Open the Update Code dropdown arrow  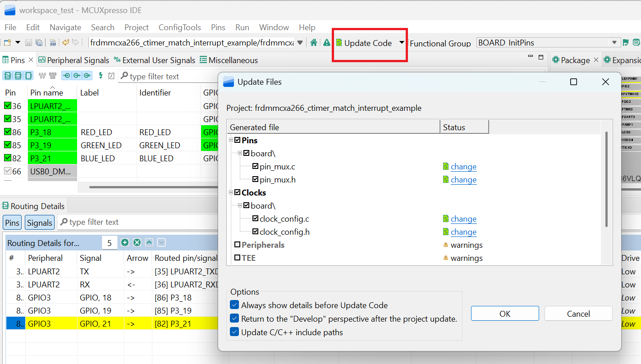(x=401, y=43)
